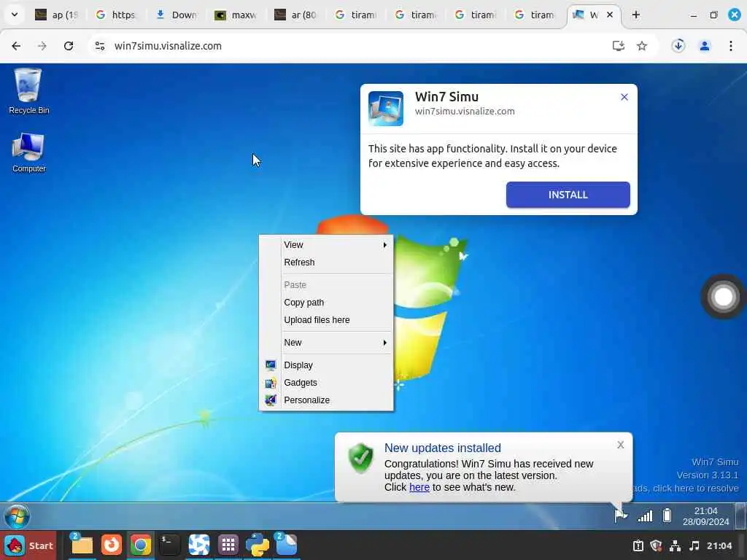Open the app grid icon in panel
This screenshot has height=560, width=747.
(x=228, y=545)
